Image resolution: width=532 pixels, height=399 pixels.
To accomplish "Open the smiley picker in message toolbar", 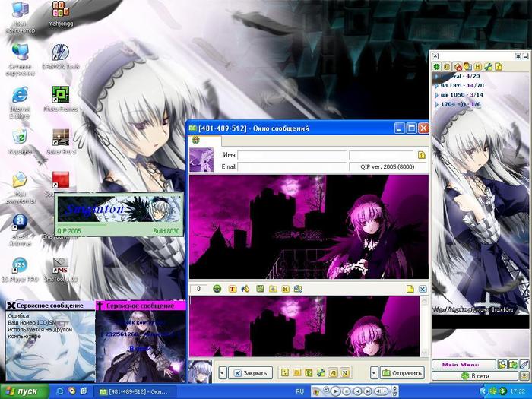I will tap(217, 289).
